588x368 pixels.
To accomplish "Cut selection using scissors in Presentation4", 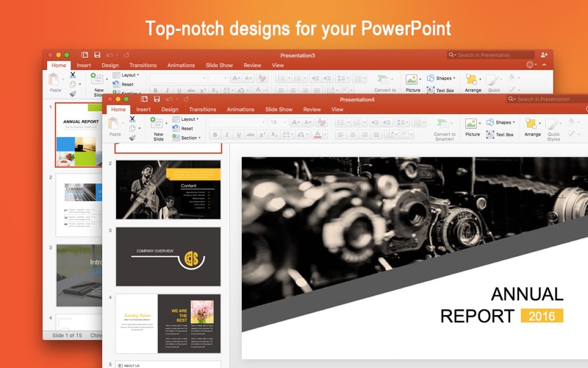I will pos(132,119).
